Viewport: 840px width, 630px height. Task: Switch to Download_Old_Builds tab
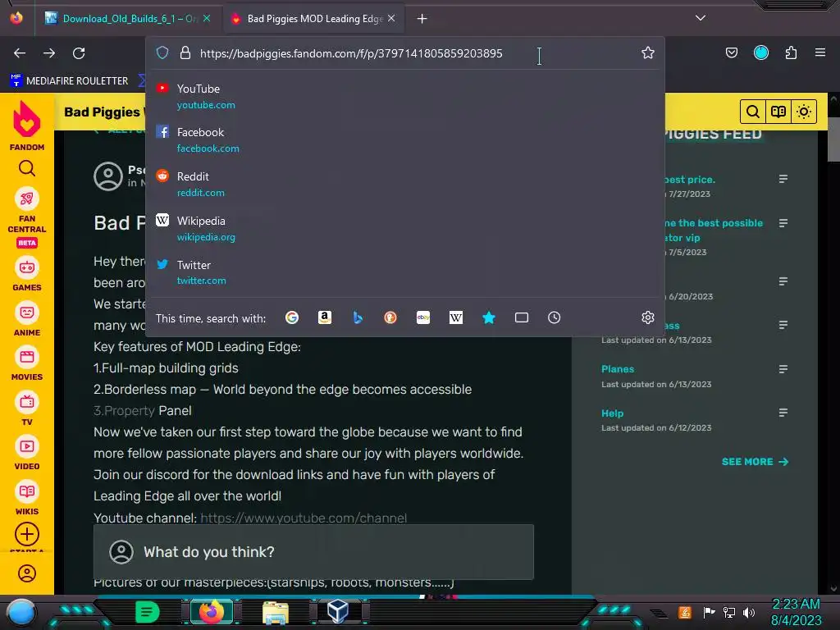tap(127, 19)
